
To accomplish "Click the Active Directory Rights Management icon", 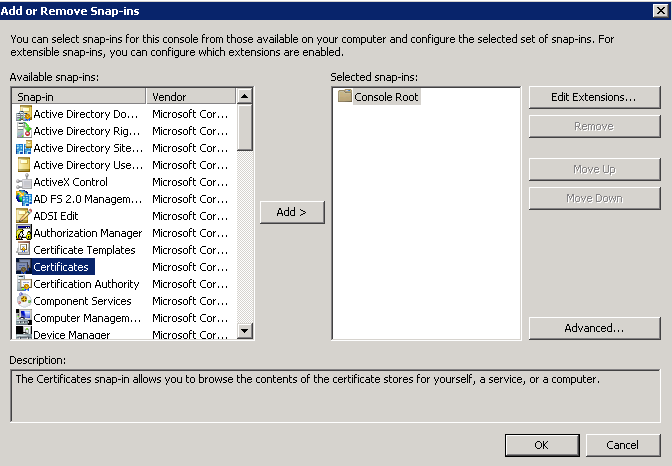I will pyautogui.click(x=24, y=130).
